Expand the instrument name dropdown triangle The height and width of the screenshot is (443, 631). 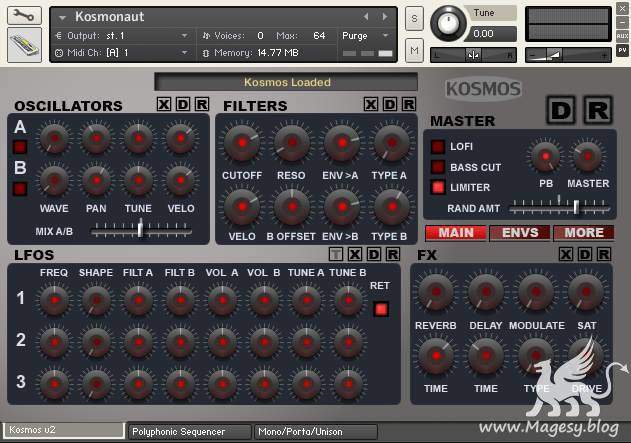(62, 18)
